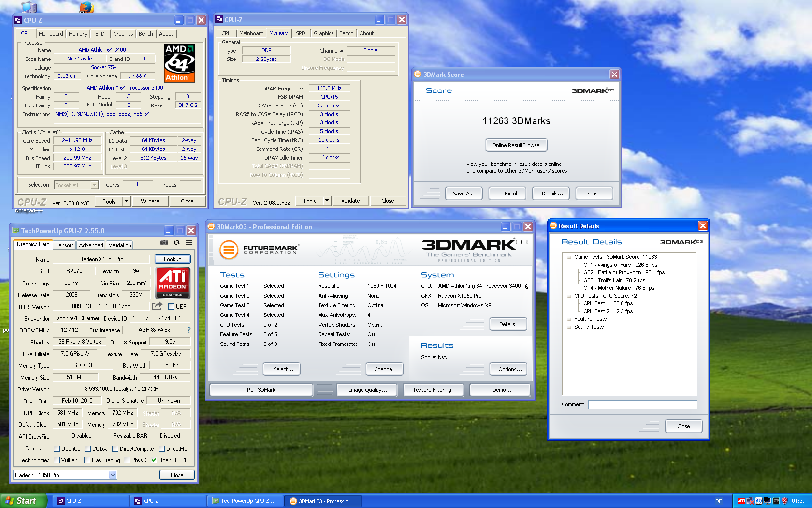Screen dimensions: 812x508
Task: Open the GPU-Z hamburger menu icon
Action: [189, 242]
